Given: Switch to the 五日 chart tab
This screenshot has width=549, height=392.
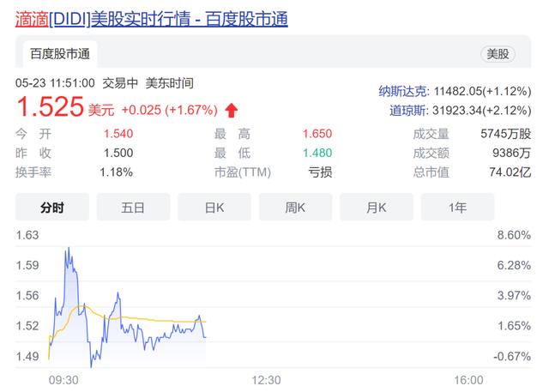Looking at the screenshot, I should point(133,207).
